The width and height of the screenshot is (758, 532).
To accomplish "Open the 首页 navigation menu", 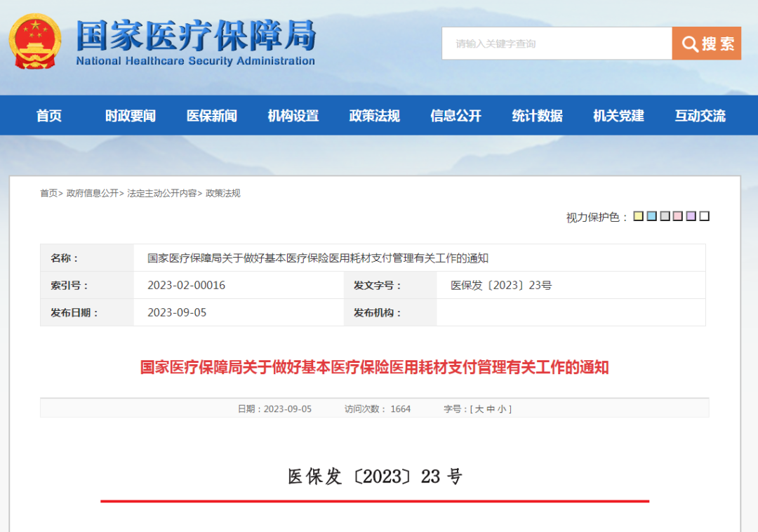I will pos(48,116).
